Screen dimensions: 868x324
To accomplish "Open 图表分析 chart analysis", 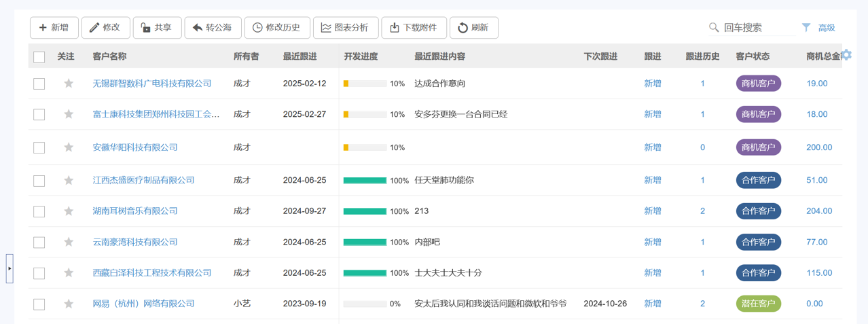I will (x=345, y=28).
